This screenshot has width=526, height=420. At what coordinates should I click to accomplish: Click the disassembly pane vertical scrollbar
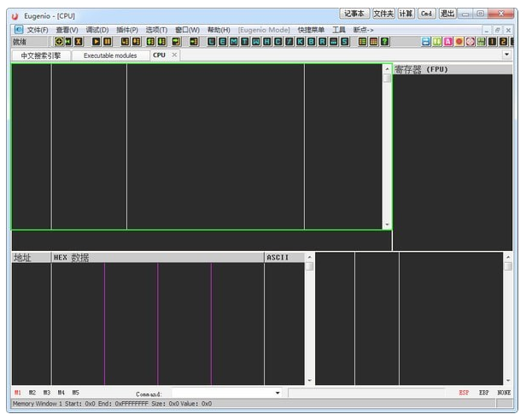coord(387,145)
